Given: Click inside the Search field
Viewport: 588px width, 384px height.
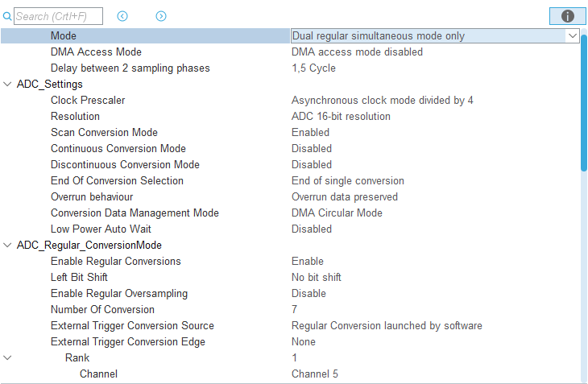Looking at the screenshot, I should (58, 16).
